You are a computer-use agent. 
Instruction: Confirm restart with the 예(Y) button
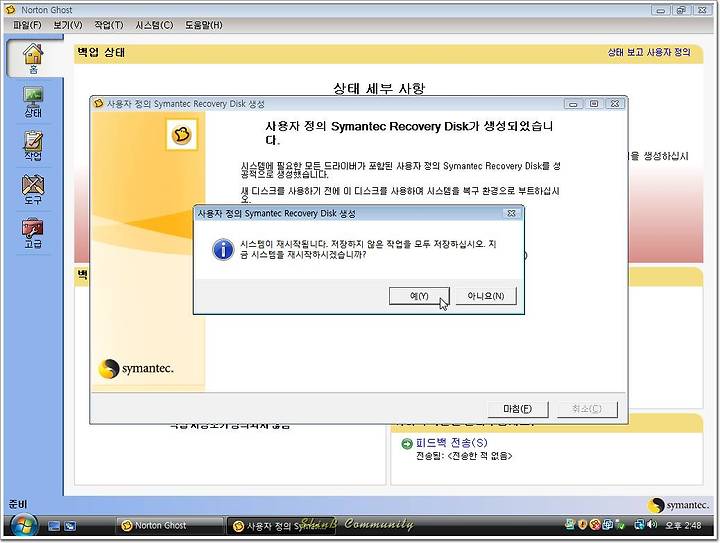419,296
